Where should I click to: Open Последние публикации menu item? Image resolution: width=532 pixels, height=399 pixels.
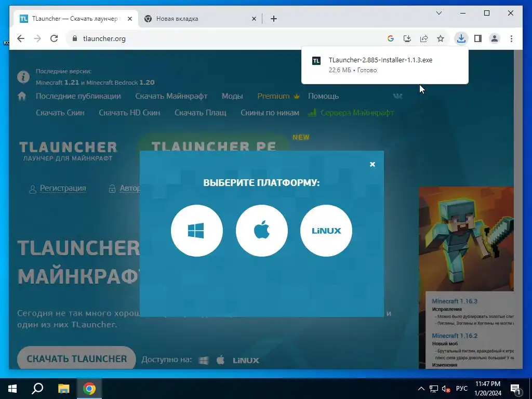(x=78, y=96)
